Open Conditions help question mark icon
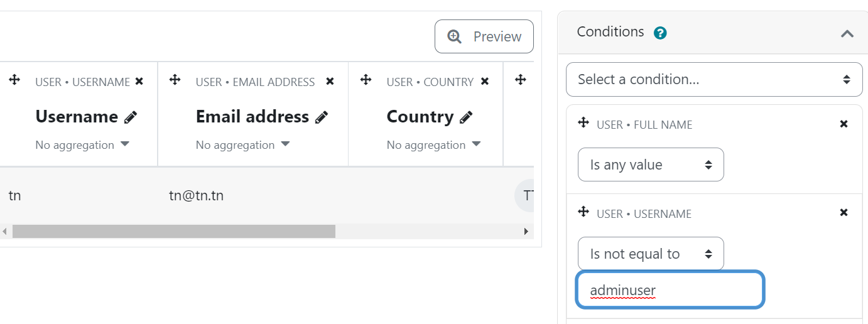Screen dimensions: 868x324 660,33
